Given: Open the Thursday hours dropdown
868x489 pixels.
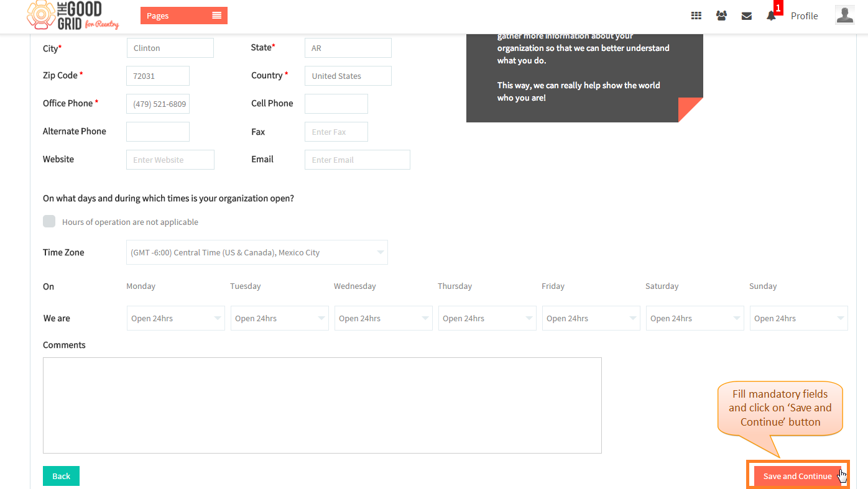Looking at the screenshot, I should (487, 318).
